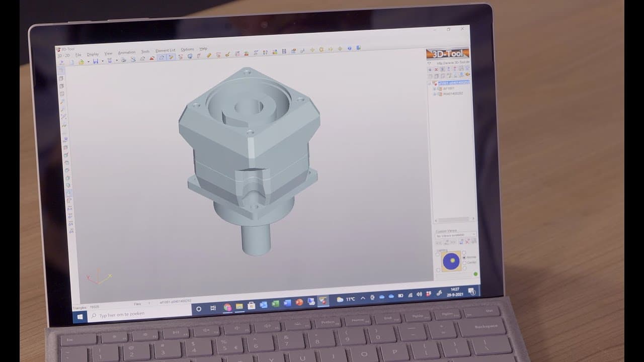Open Microsoft Store from taskbar
The width and height of the screenshot is (644, 362).
tap(252, 306)
